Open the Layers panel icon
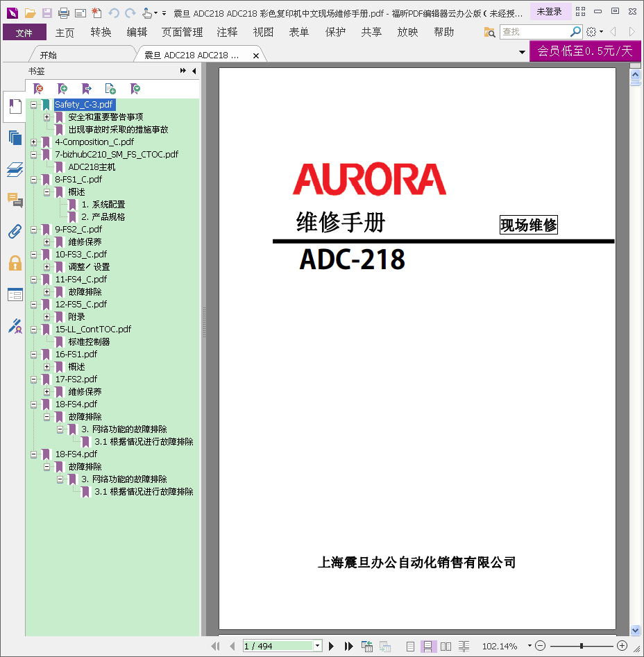Image resolution: width=644 pixels, height=657 pixels. click(15, 169)
